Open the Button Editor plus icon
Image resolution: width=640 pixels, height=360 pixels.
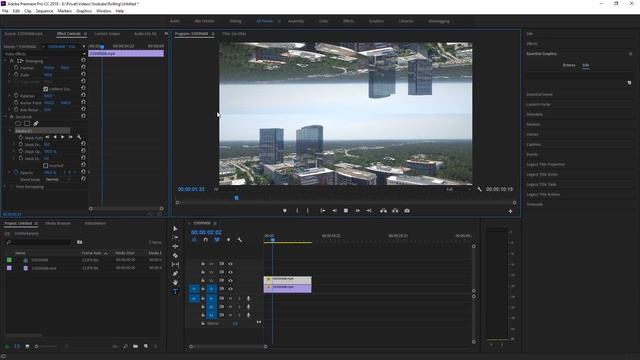510,211
